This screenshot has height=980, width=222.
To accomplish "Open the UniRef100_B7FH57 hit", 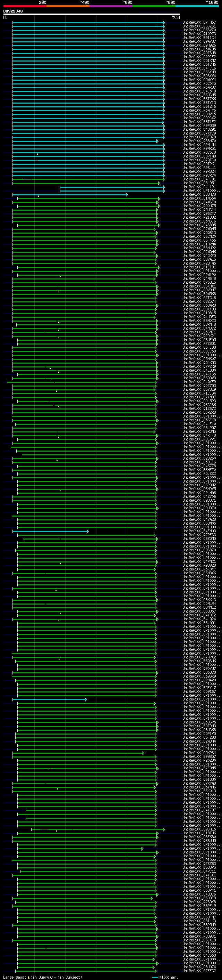I will coord(199,23).
